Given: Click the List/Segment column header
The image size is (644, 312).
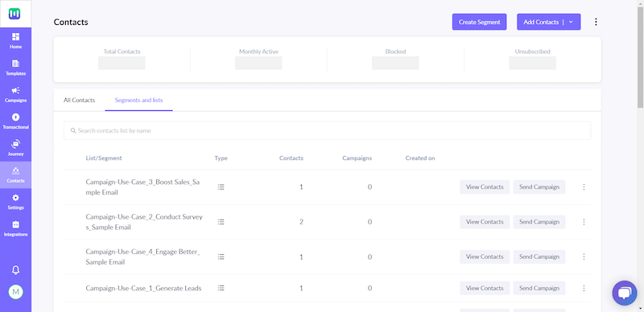Looking at the screenshot, I should point(104,158).
